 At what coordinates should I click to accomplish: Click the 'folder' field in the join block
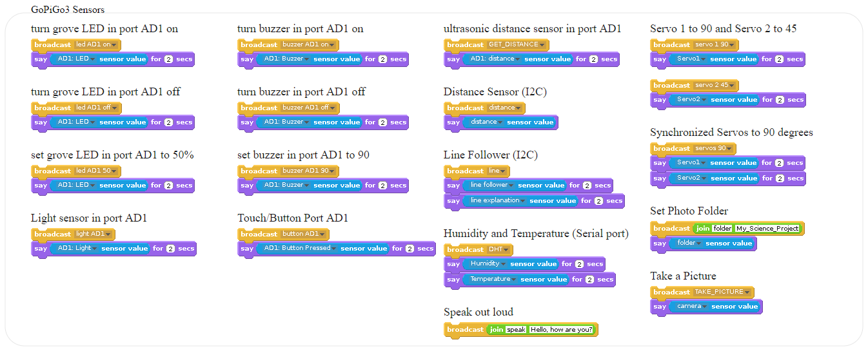coord(722,228)
